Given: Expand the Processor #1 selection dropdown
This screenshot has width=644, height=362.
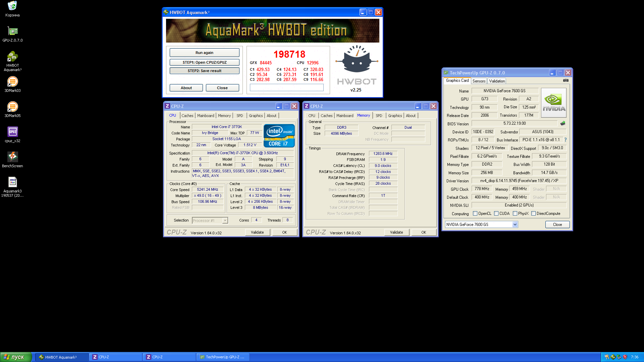Looking at the screenshot, I should [225, 221].
